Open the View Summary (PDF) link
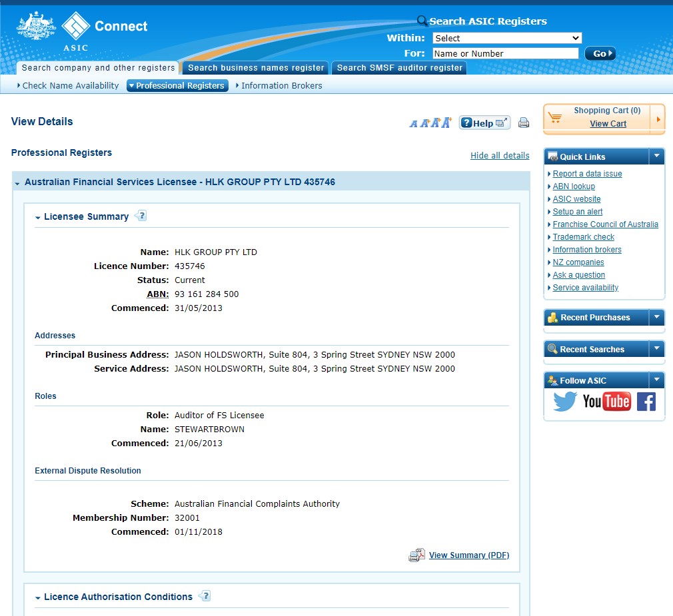This screenshot has width=673, height=616. pyautogui.click(x=469, y=555)
